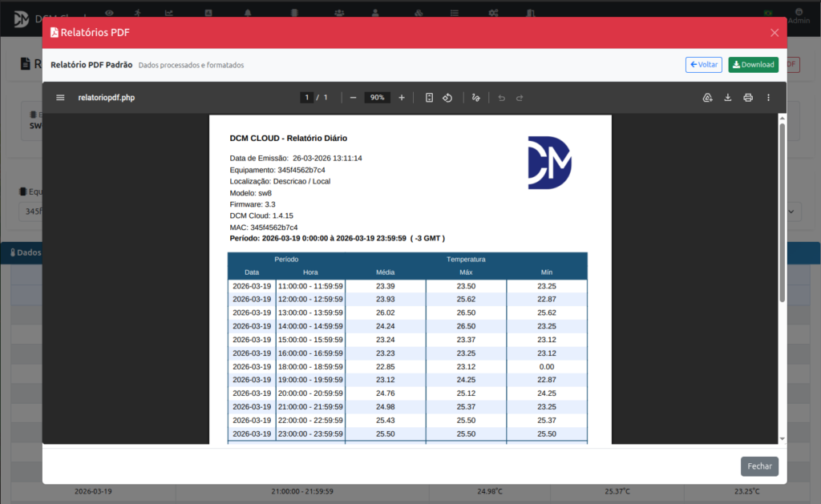The width and height of the screenshot is (821, 504).
Task: Open the PDF viewer sidebar menu
Action: (60, 98)
